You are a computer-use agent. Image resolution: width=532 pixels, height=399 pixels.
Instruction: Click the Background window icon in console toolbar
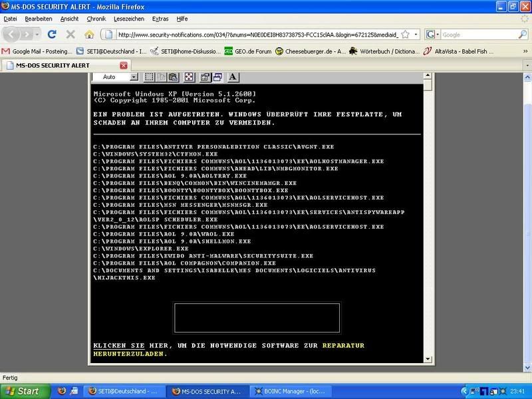217,77
